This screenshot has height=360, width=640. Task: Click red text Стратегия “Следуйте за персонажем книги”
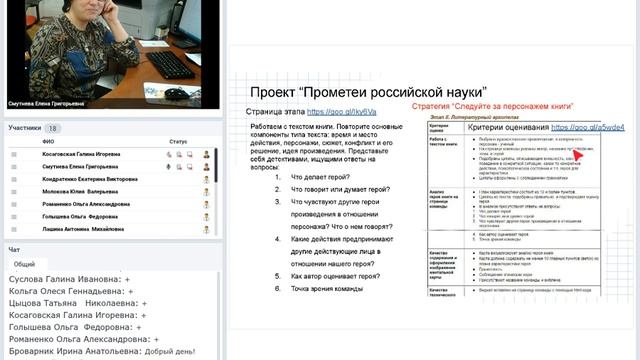click(493, 106)
